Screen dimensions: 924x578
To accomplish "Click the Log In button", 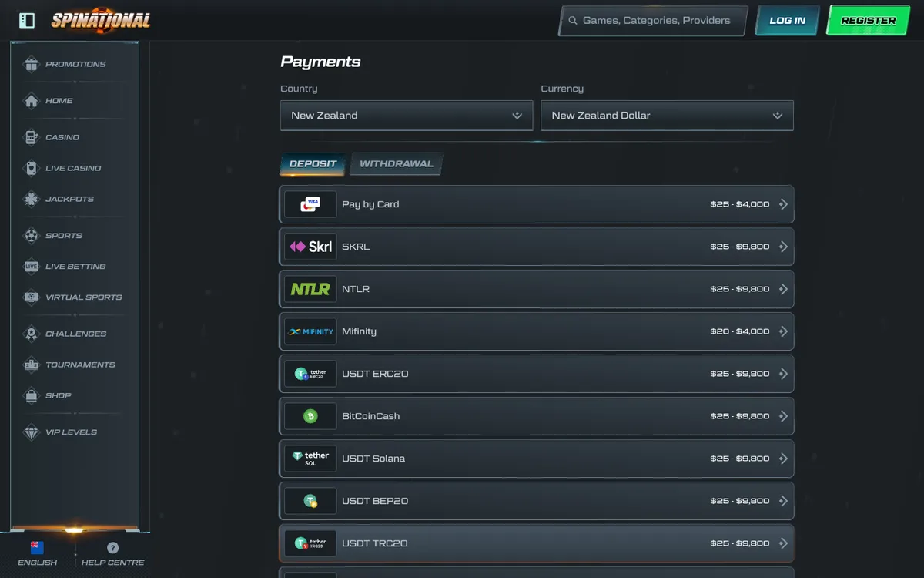I will pos(787,21).
